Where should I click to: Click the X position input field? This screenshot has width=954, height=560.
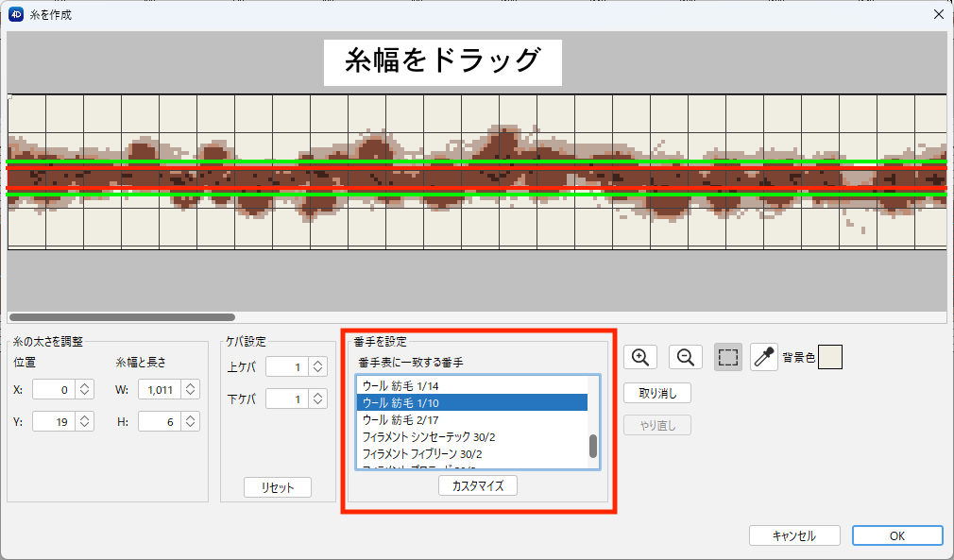(x=54, y=390)
